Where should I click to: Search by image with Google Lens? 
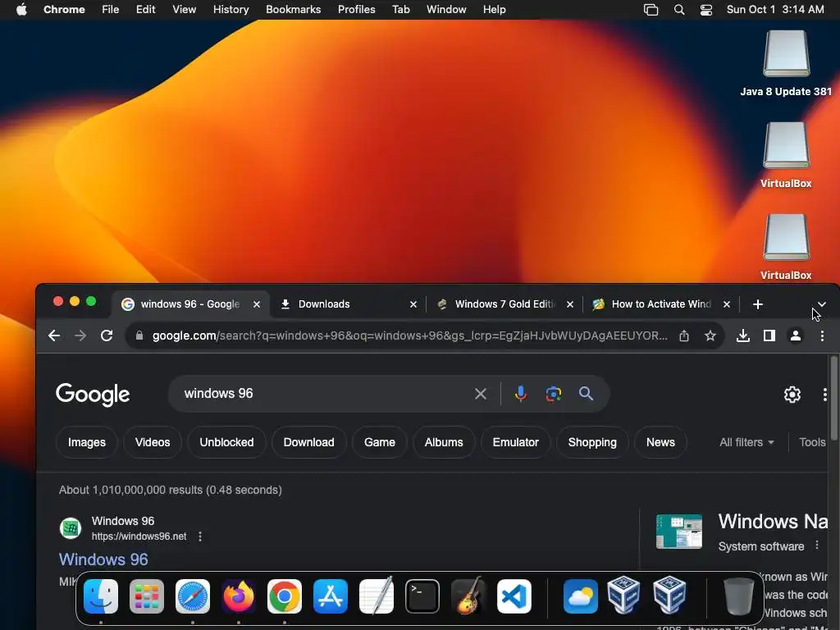click(554, 395)
